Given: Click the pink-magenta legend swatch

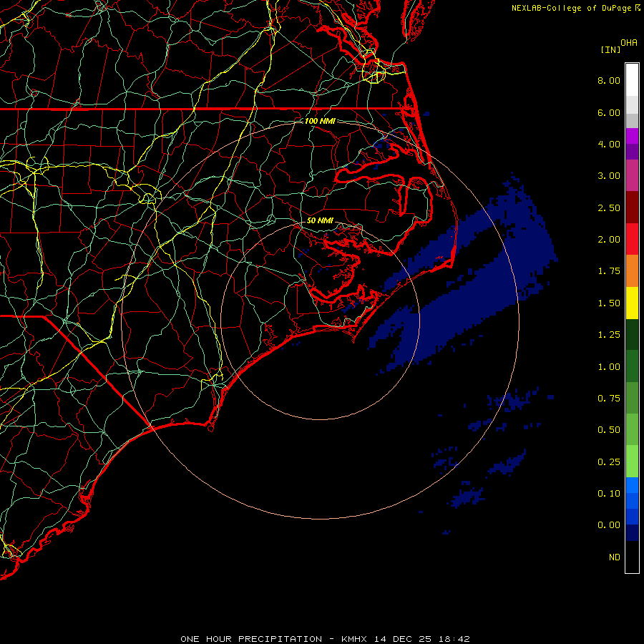Looking at the screenshot, I should tap(632, 175).
